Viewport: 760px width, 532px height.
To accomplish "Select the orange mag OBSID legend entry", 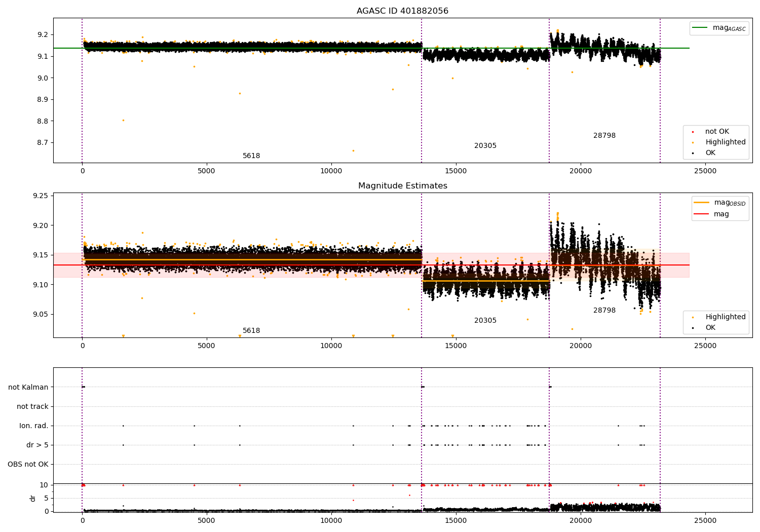I will pyautogui.click(x=719, y=203).
